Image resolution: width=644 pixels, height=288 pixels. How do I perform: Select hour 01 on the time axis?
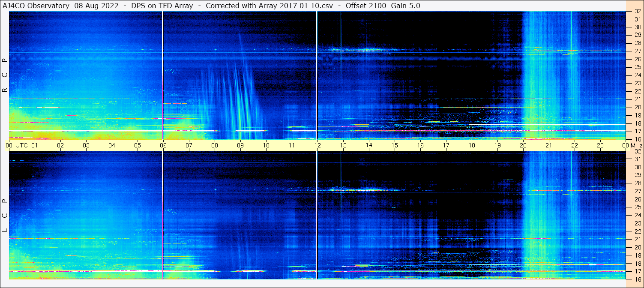[35, 145]
